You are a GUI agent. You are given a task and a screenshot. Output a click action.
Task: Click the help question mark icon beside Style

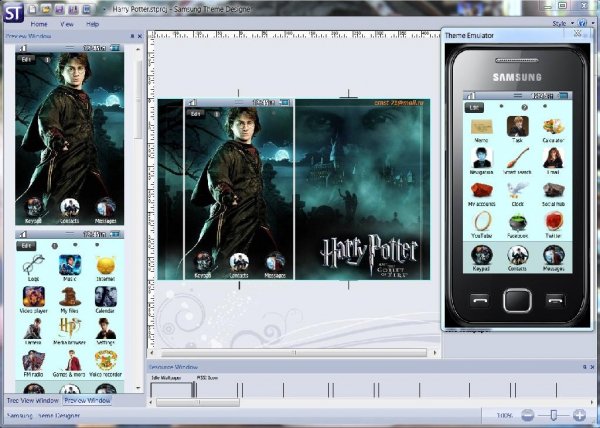(582, 24)
